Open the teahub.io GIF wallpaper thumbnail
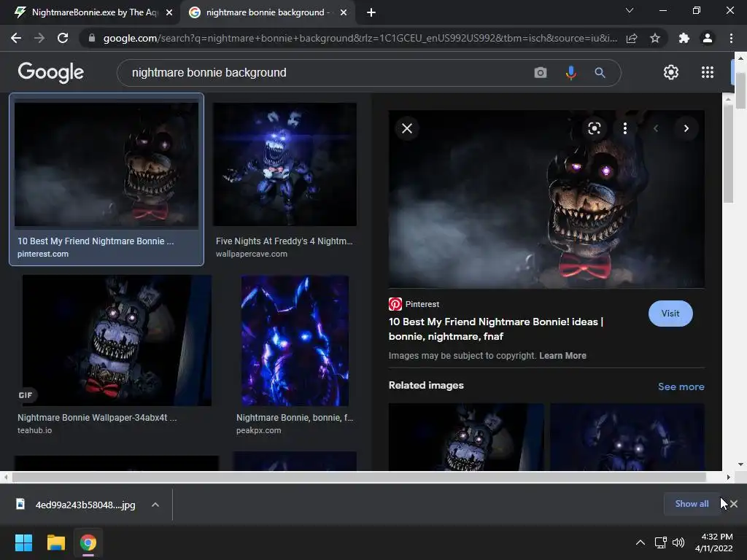Image resolution: width=747 pixels, height=560 pixels. coord(117,341)
